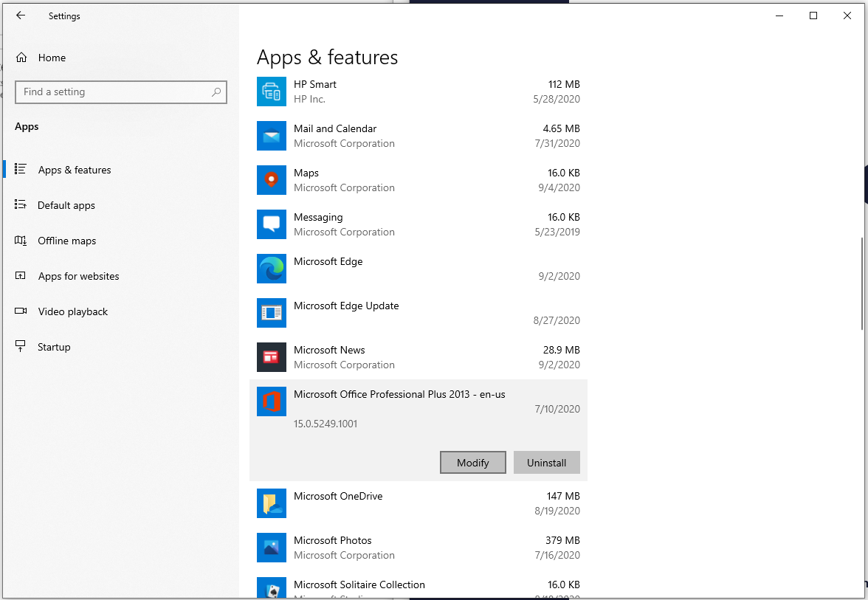Select Microsoft Photos app name
This screenshot has width=868, height=600.
click(333, 540)
